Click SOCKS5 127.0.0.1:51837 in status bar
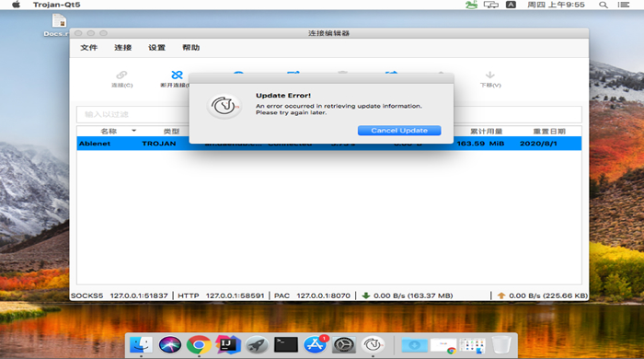 pos(119,295)
